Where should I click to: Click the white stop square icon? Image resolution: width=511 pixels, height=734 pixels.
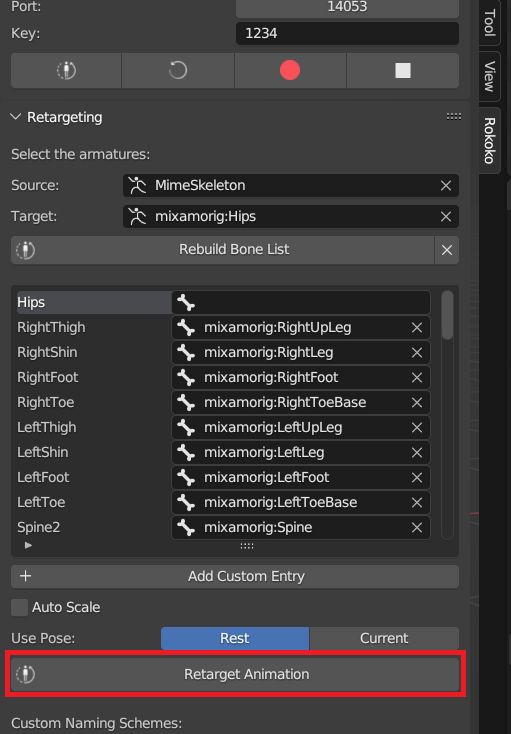click(402, 71)
